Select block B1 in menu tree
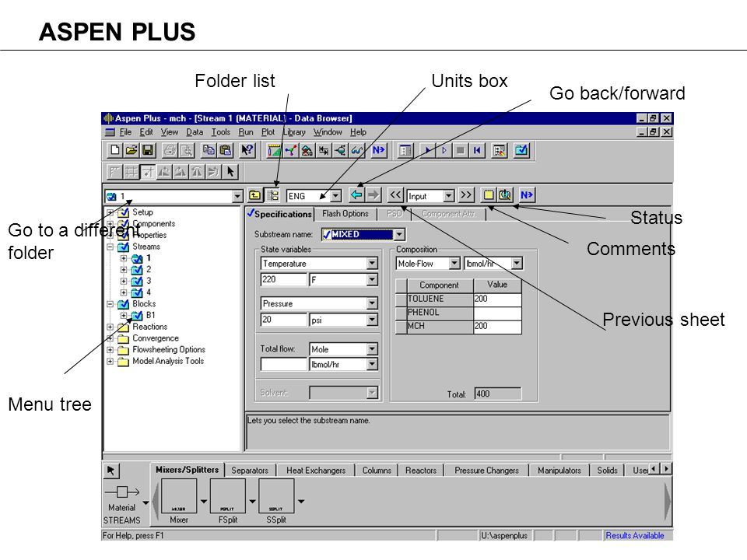747x560 pixels. [x=150, y=315]
